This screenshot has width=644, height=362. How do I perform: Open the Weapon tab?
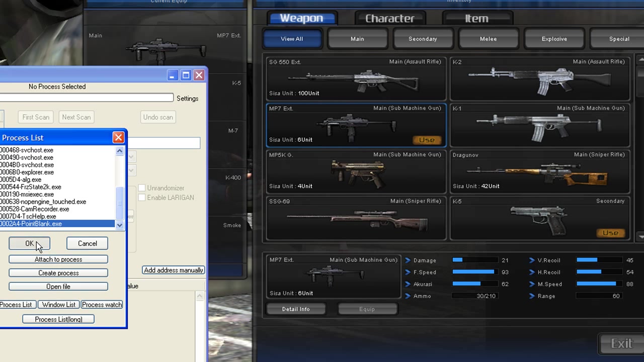[302, 18]
